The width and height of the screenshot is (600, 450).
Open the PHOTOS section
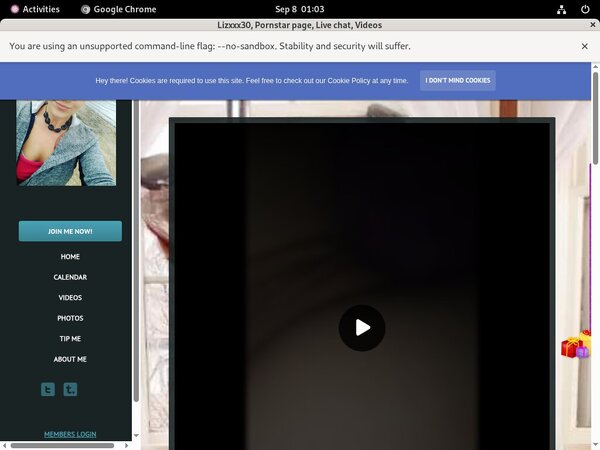tap(70, 318)
